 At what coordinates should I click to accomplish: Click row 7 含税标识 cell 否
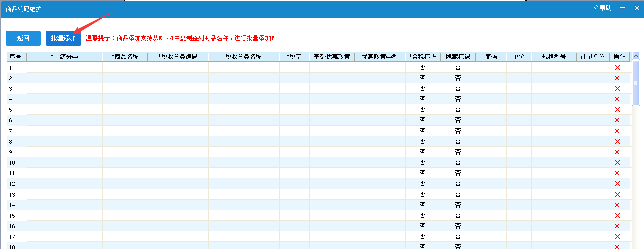tap(423, 131)
